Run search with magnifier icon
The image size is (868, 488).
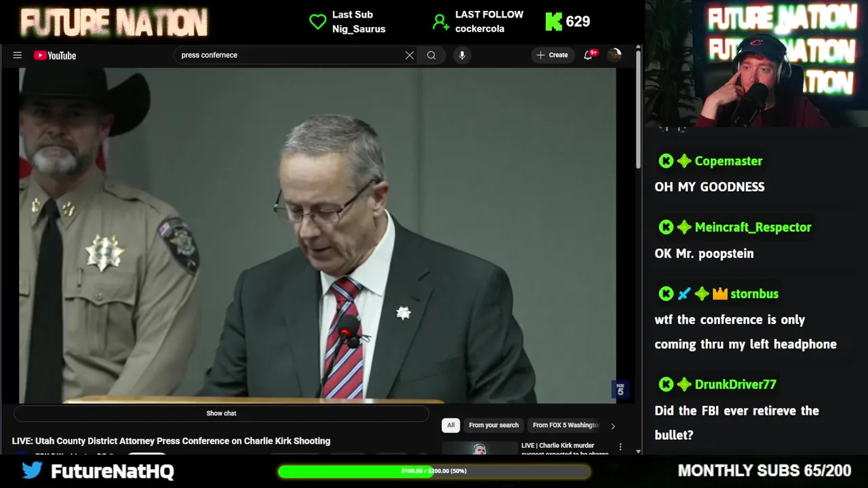click(x=431, y=56)
